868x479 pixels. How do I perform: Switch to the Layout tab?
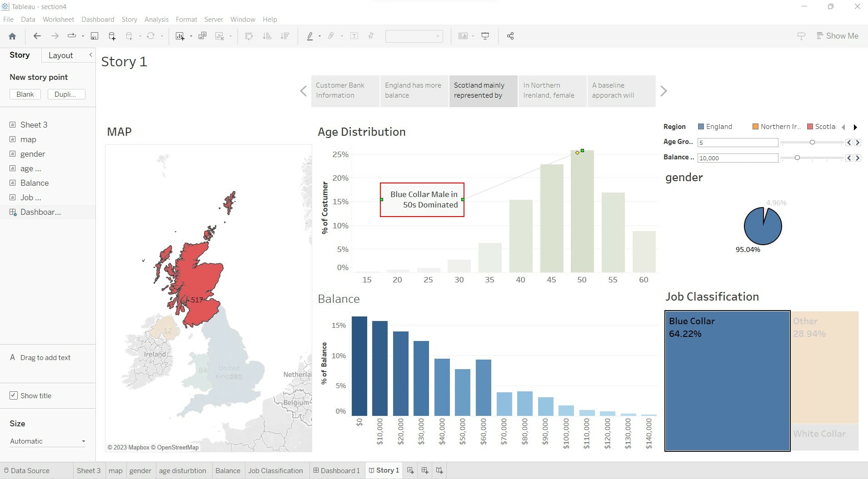coord(60,55)
